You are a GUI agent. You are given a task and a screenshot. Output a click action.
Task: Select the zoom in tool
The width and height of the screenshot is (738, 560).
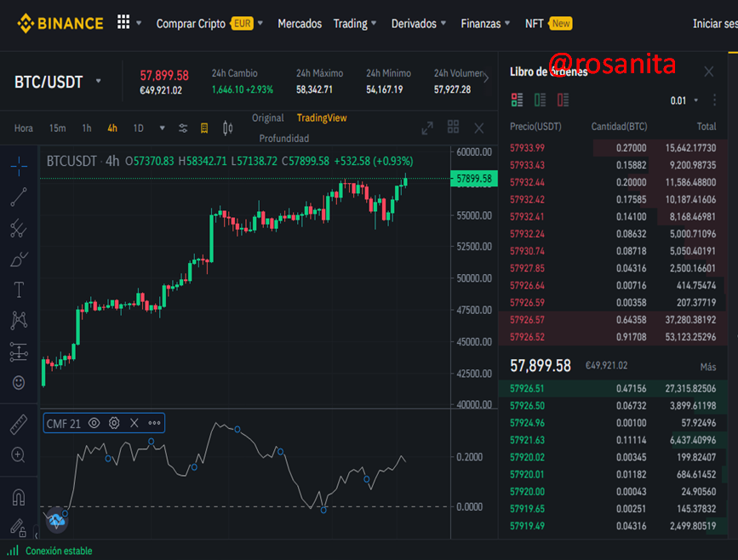[x=19, y=455]
